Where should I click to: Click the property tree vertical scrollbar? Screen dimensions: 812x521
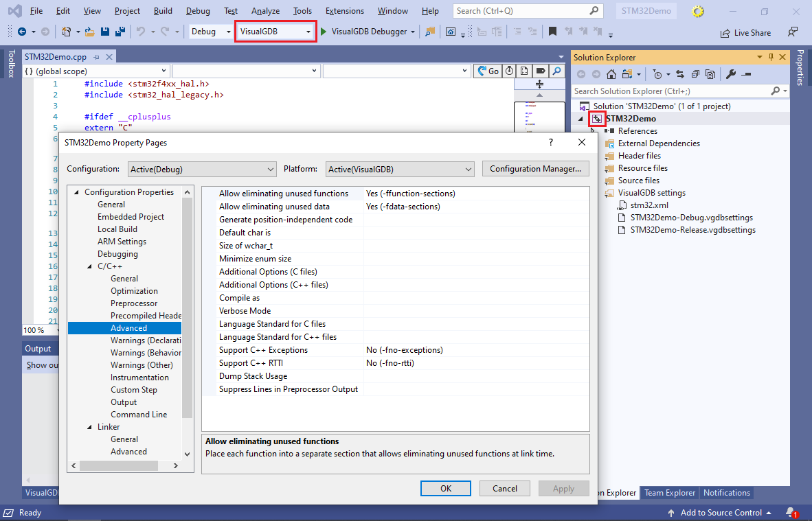188,308
